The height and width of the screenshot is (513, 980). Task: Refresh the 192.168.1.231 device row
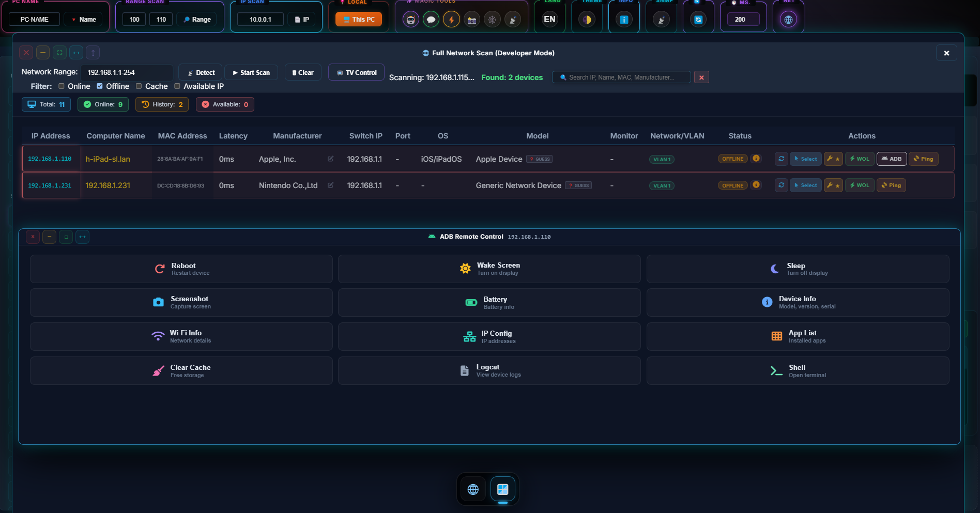[x=782, y=185]
